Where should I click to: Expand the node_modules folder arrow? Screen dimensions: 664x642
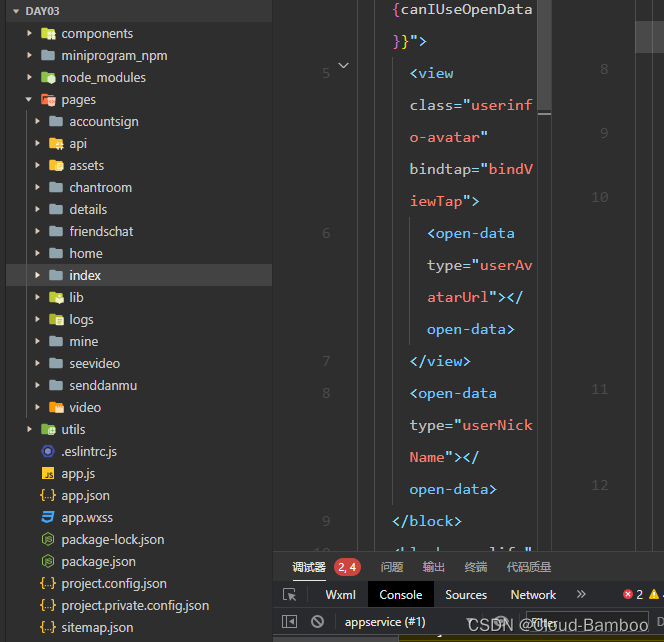(29, 77)
